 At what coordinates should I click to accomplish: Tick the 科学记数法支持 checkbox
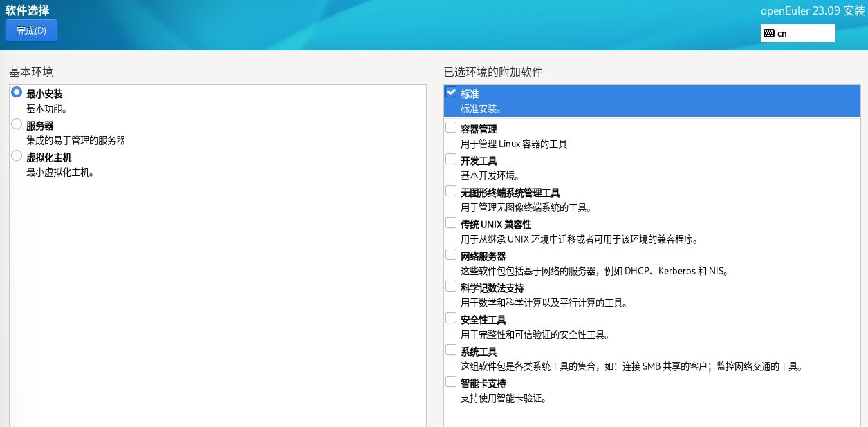[451, 287]
